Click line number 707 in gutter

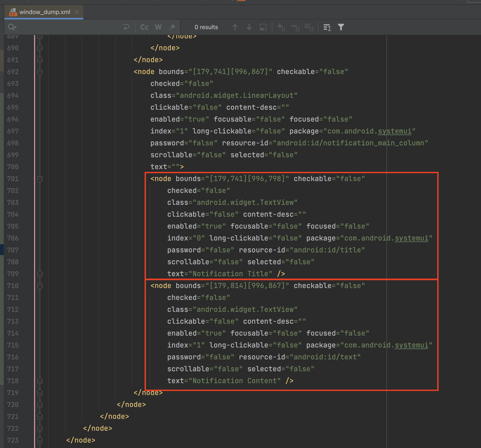click(x=13, y=250)
